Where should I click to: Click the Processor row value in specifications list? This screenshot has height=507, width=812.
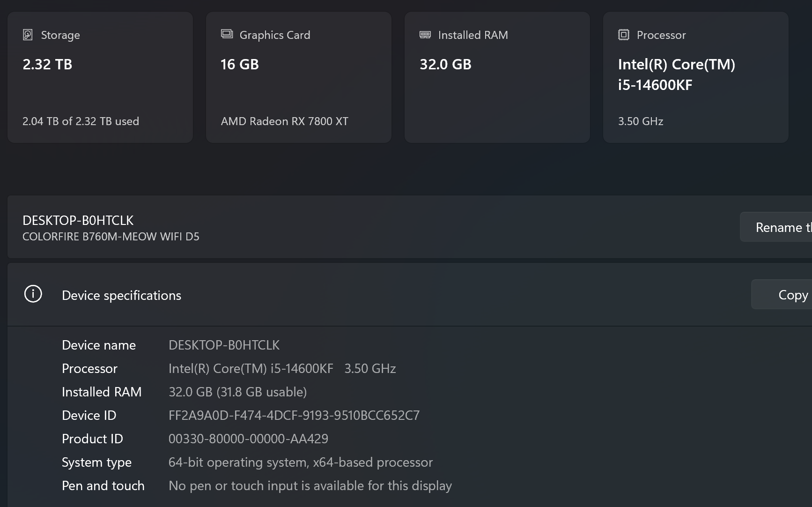coord(282,369)
